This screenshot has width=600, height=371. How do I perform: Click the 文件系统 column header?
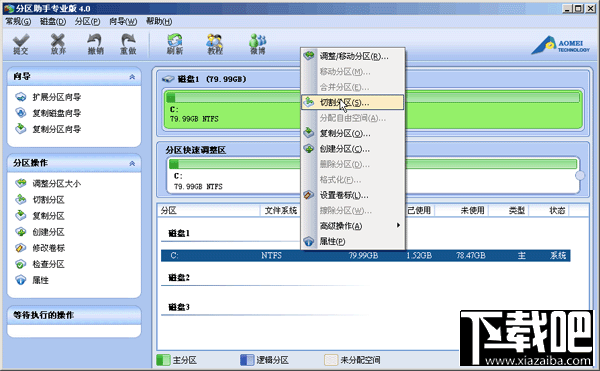tap(280, 210)
